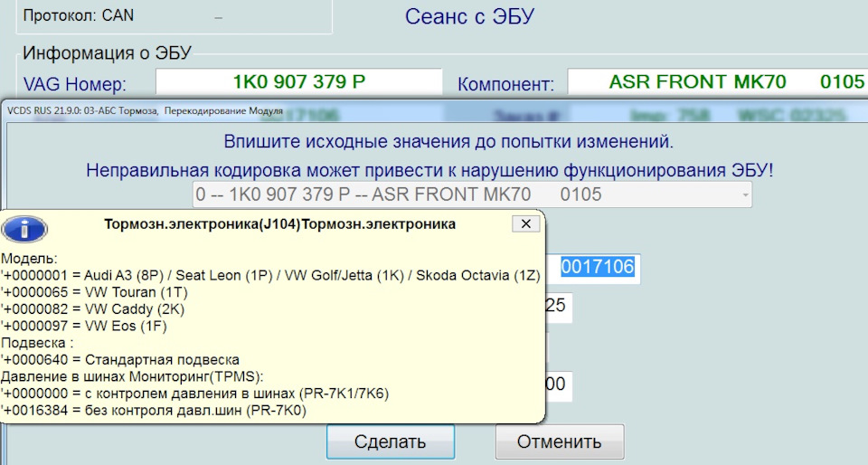Click the 'Модель:' heading in the tooltip
868x465 pixels.
click(29, 259)
